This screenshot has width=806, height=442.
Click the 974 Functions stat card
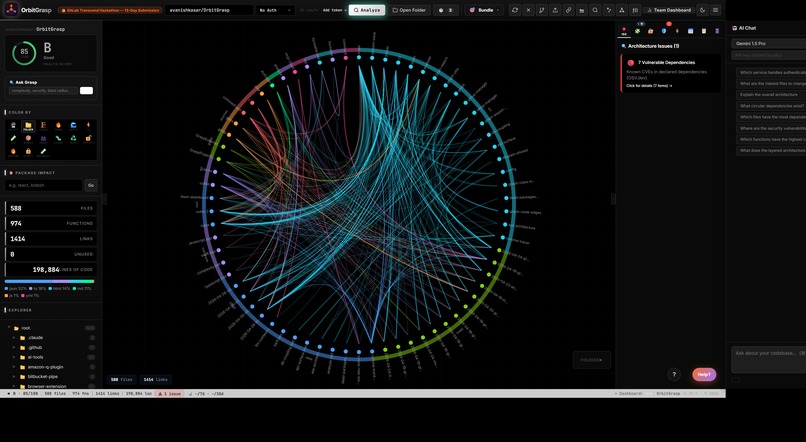click(x=51, y=223)
